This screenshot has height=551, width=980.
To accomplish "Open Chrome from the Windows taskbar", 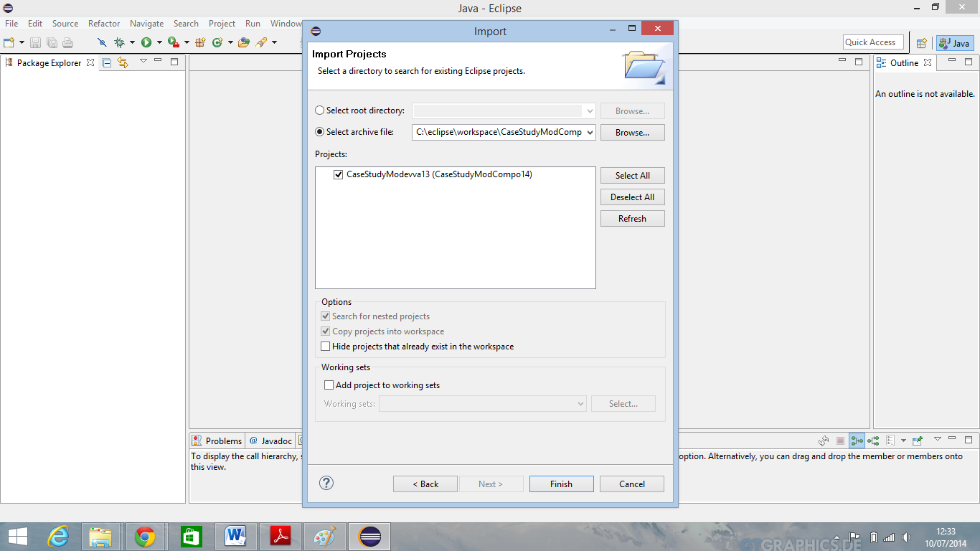I will click(145, 536).
